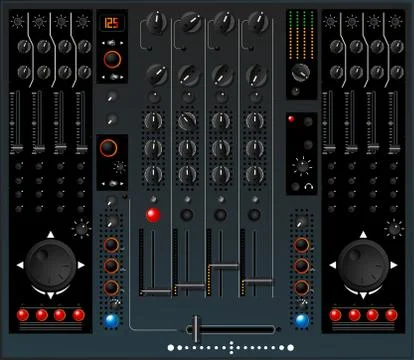This screenshot has height=360, width=414.
Task: Click the down arrow below right jog wheel
Action: point(363,295)
